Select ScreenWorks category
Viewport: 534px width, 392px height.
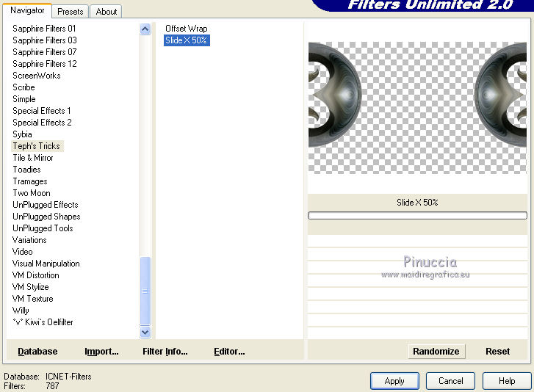coord(37,76)
